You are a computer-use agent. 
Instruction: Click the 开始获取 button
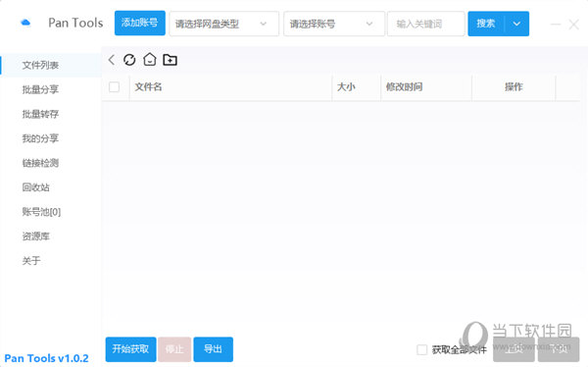(130, 349)
